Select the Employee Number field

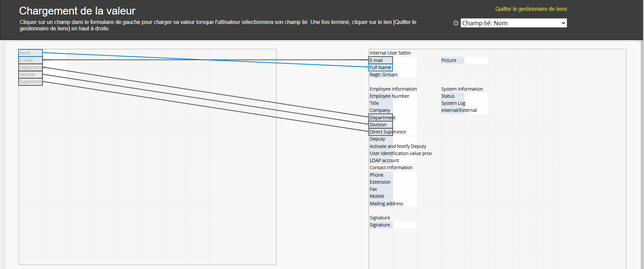389,96
